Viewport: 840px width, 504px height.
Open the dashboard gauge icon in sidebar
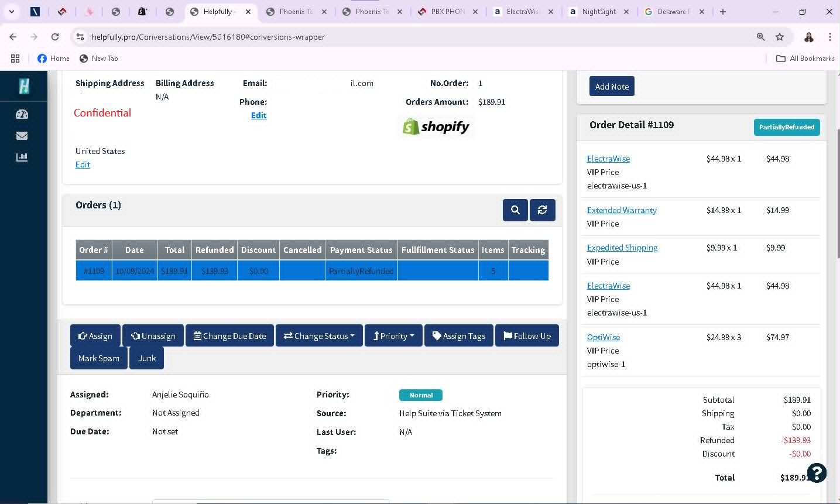click(22, 114)
